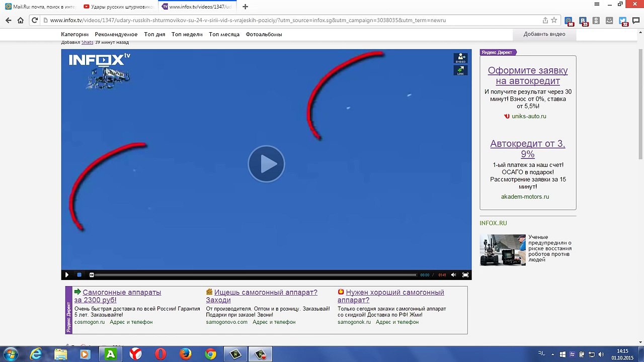Click the Добавить видео button
644x362 pixels.
point(544,34)
